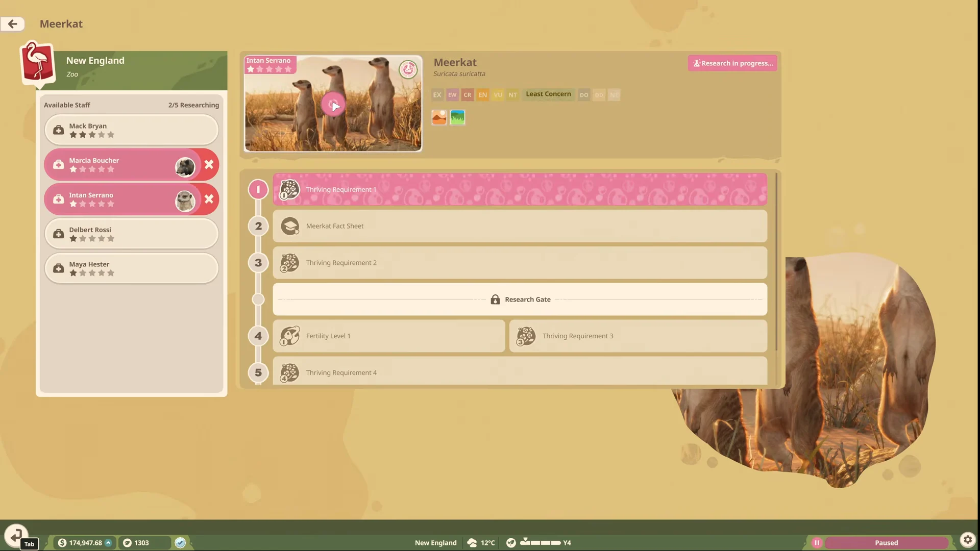
Task: Open Fertility Level 1 research
Action: [x=389, y=336]
